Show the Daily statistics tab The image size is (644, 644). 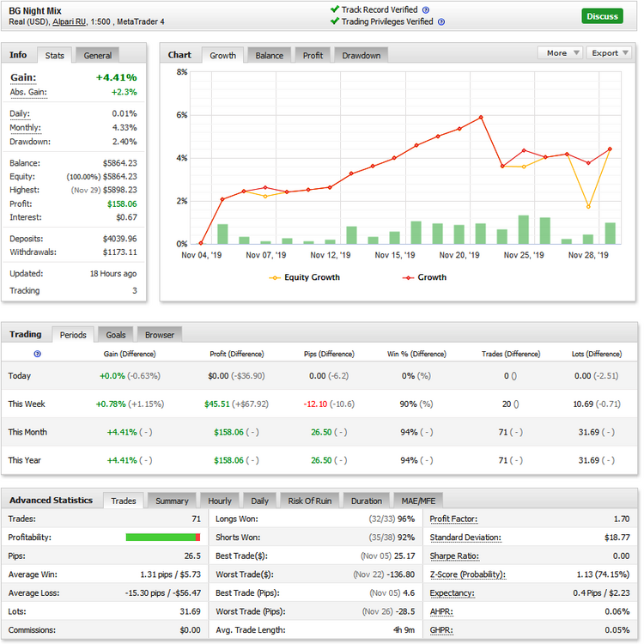coord(259,501)
